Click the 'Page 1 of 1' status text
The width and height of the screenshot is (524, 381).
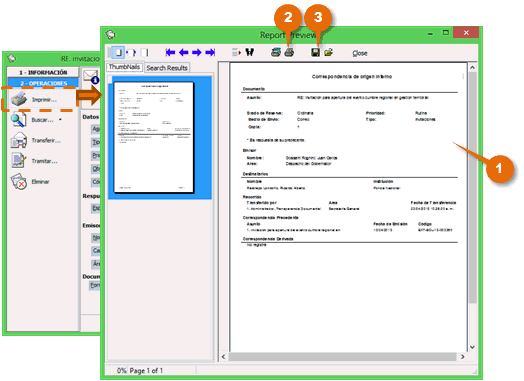tap(146, 371)
